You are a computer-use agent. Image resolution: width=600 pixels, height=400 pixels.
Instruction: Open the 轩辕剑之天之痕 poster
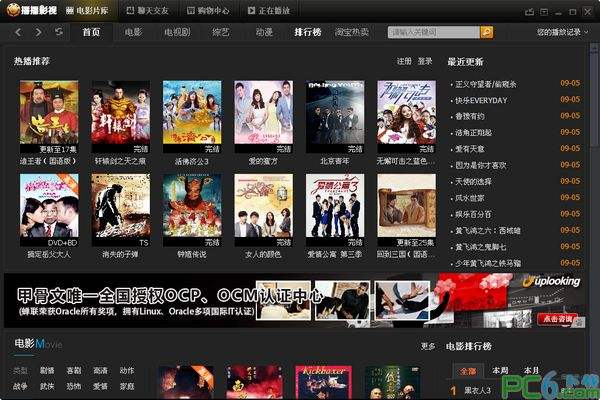(x=121, y=116)
